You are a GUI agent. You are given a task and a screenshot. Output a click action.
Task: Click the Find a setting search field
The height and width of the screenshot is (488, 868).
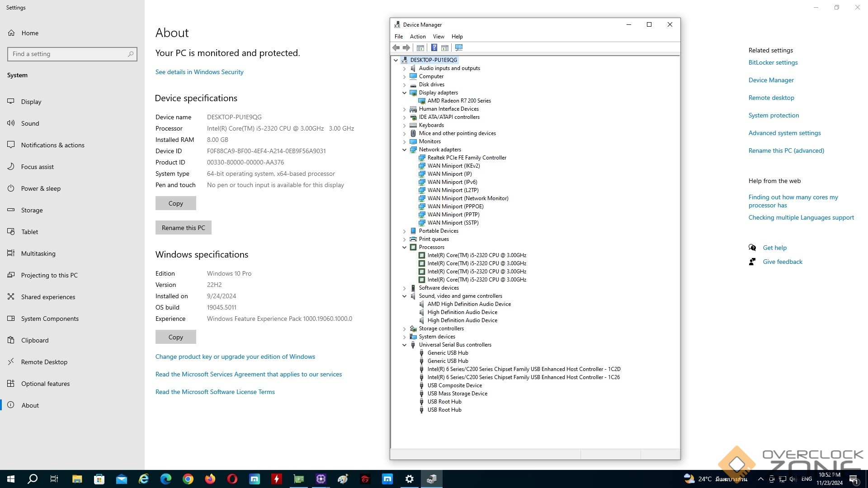(x=68, y=54)
